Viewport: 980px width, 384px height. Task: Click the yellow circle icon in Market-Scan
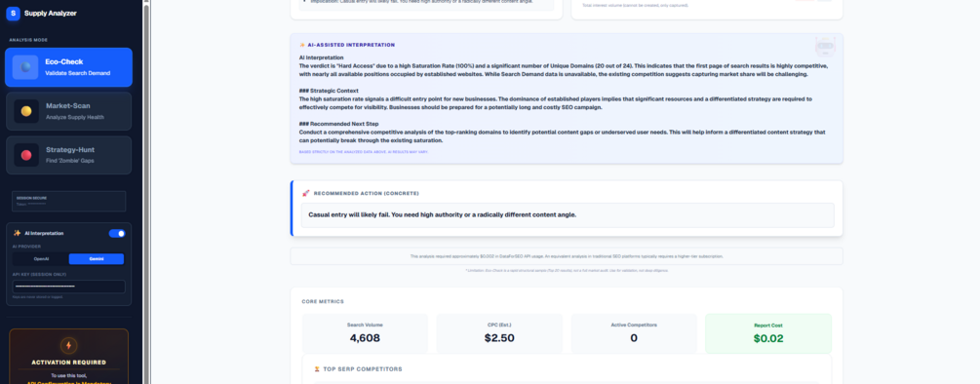point(26,111)
